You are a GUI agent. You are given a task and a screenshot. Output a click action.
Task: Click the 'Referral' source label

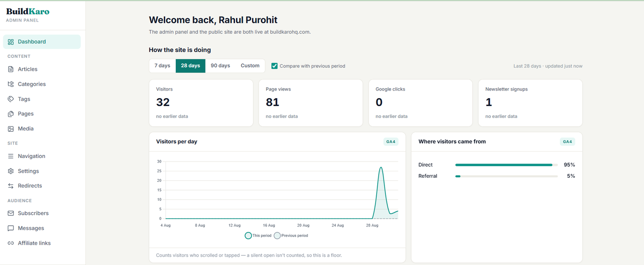428,176
